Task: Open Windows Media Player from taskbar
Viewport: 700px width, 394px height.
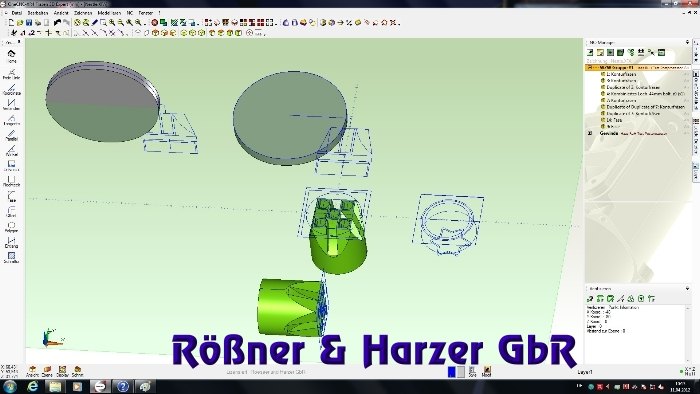Action: (x=77, y=386)
